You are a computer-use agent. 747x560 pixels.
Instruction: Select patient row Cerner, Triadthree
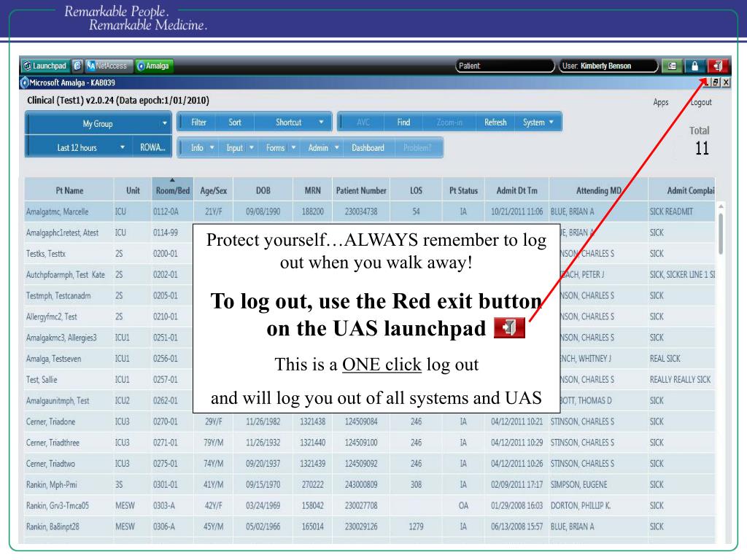pyautogui.click(x=370, y=443)
